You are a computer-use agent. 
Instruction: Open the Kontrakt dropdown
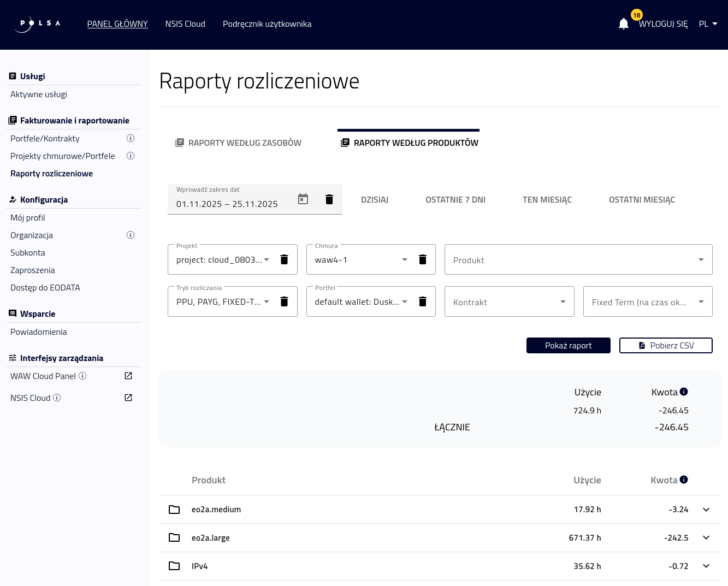click(x=509, y=302)
